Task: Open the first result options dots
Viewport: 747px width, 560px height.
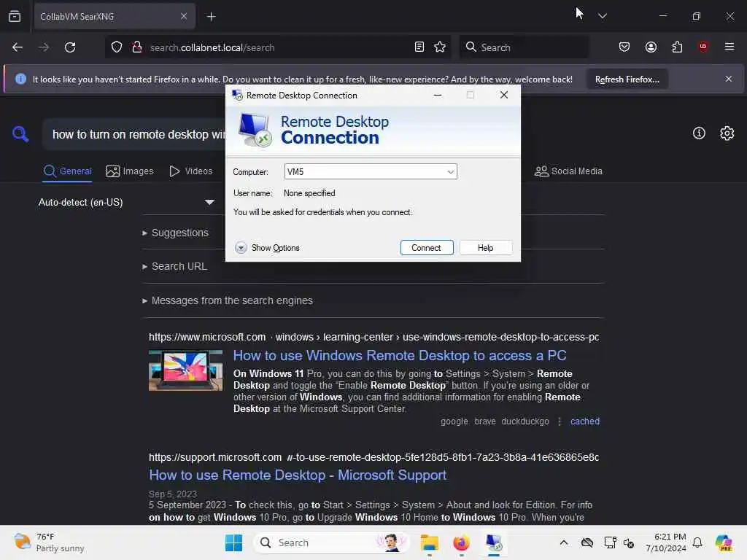Action: tap(560, 421)
